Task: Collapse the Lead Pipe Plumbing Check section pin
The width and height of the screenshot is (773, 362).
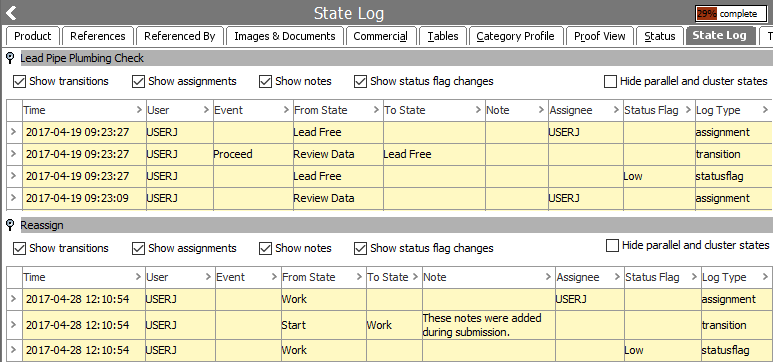Action: coord(10,59)
